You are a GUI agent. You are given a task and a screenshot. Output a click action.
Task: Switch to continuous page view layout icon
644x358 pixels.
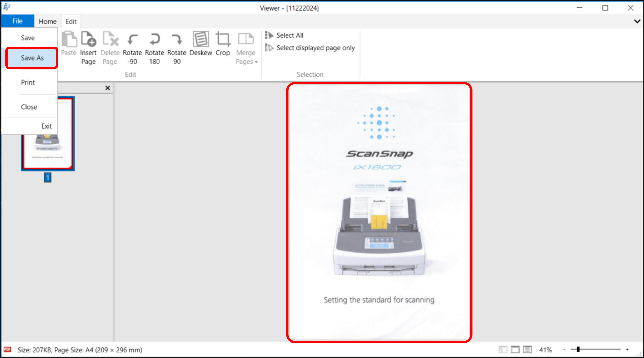(x=527, y=349)
